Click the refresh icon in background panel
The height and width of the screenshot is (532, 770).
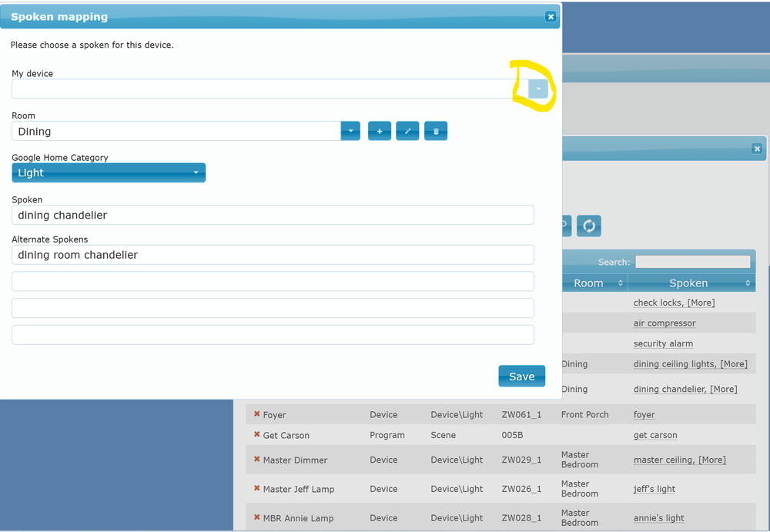pyautogui.click(x=589, y=226)
